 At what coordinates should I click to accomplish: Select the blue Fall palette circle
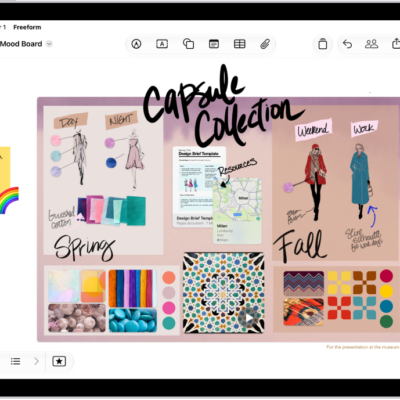tap(386, 306)
